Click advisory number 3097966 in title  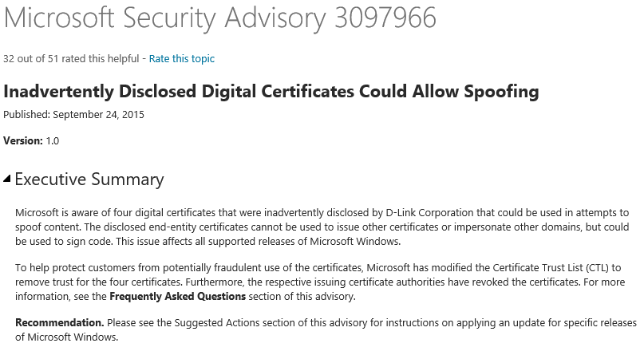[385, 18]
